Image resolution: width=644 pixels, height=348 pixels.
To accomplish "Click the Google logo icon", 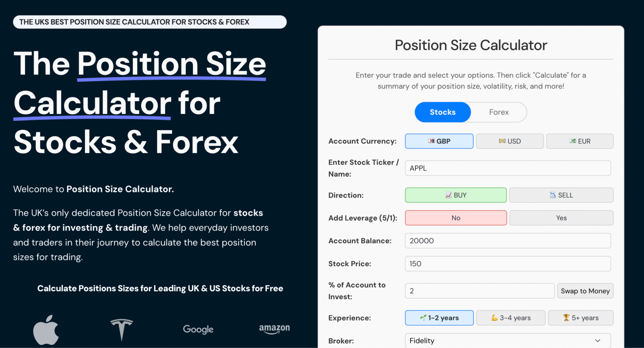I will (197, 330).
